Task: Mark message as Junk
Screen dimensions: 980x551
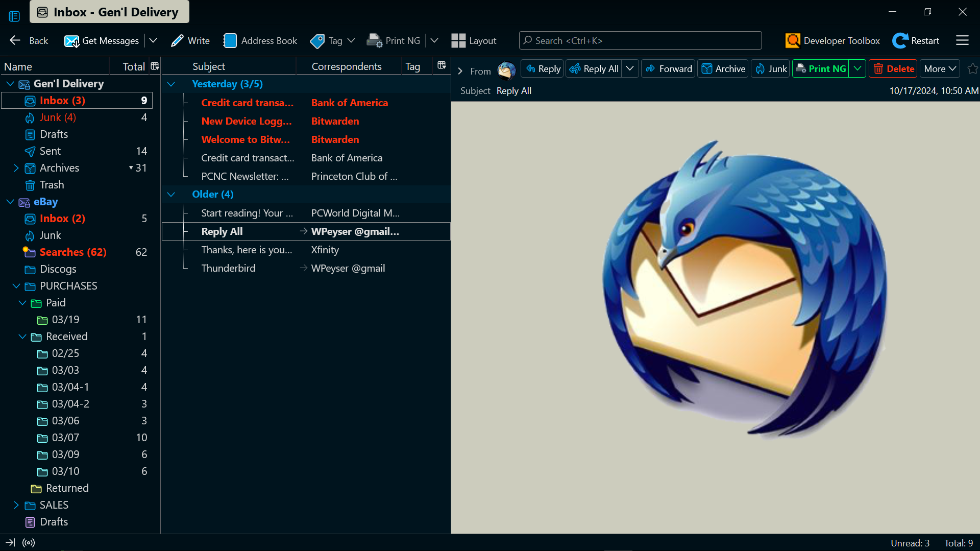Action: click(770, 69)
